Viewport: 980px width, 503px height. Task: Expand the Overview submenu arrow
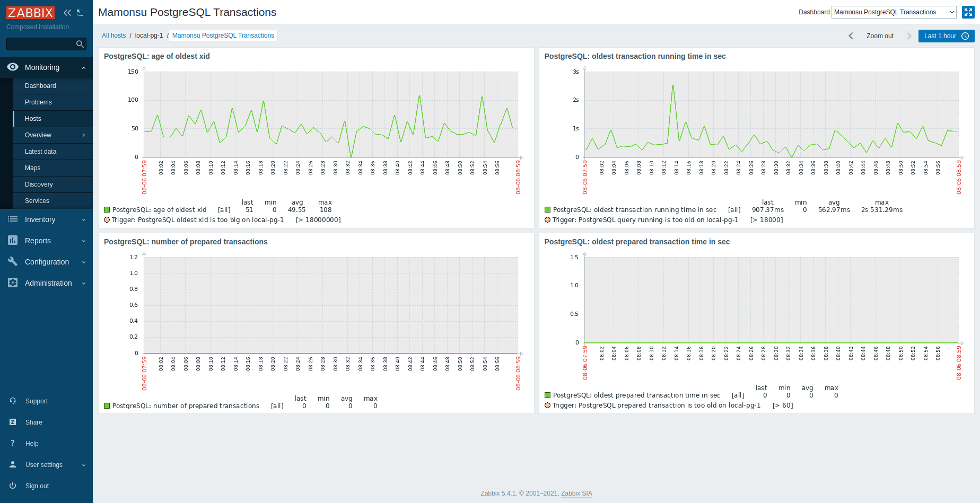pyautogui.click(x=84, y=135)
